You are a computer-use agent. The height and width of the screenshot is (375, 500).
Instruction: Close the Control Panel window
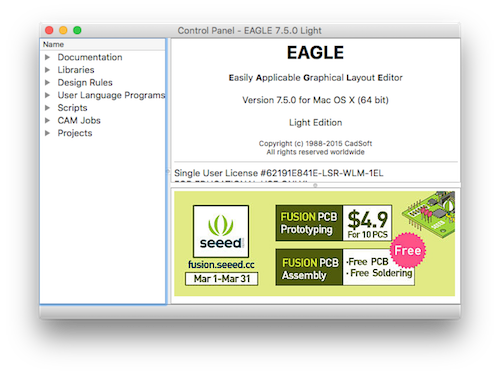[49, 30]
